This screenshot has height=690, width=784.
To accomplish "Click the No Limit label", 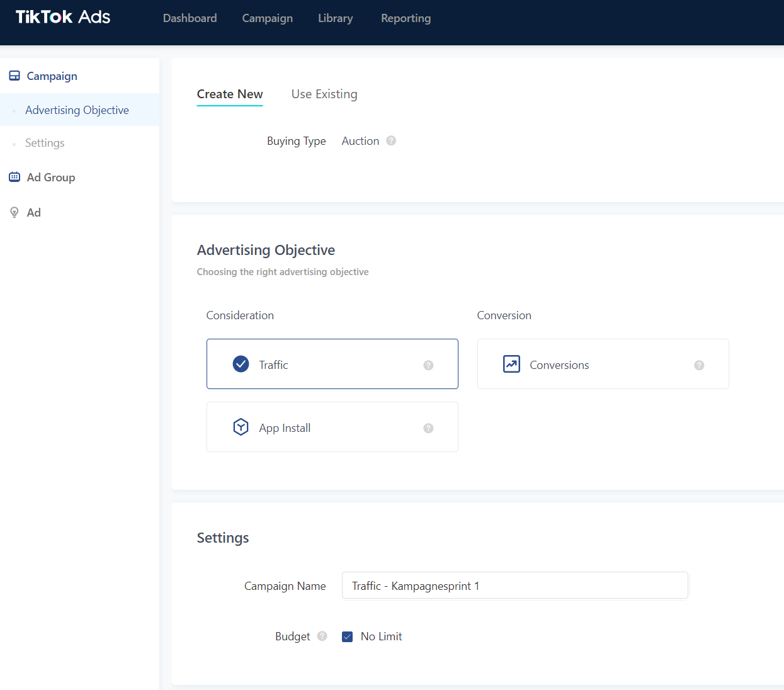I will tap(381, 636).
